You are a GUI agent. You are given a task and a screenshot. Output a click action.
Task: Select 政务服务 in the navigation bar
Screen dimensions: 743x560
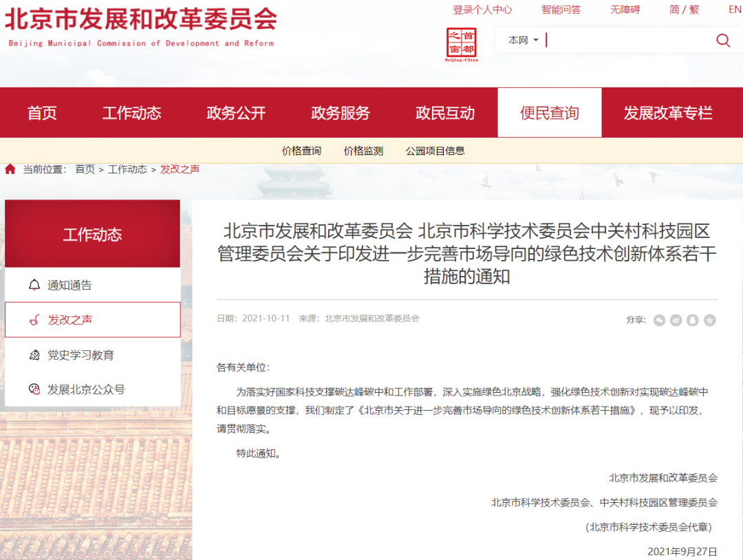[341, 113]
